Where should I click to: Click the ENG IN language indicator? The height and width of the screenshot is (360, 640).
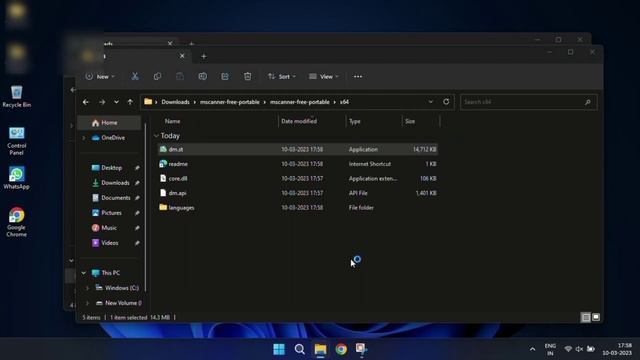[x=550, y=349]
